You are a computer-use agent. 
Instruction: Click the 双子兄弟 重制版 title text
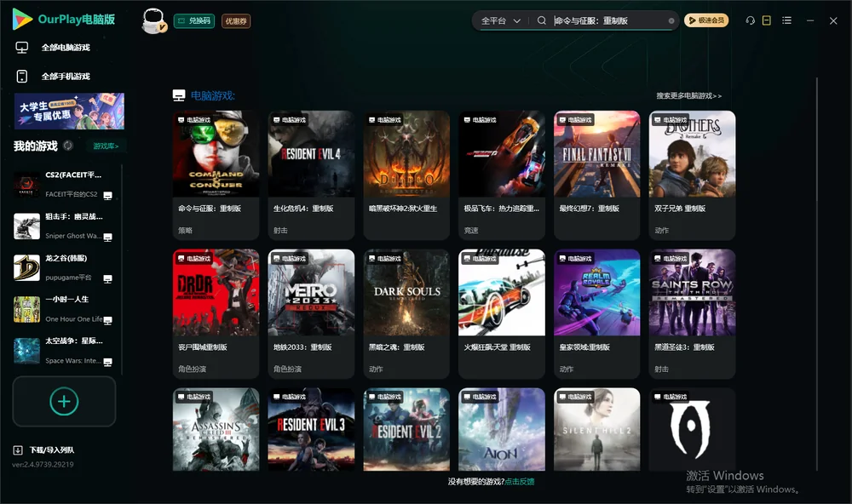click(x=680, y=209)
